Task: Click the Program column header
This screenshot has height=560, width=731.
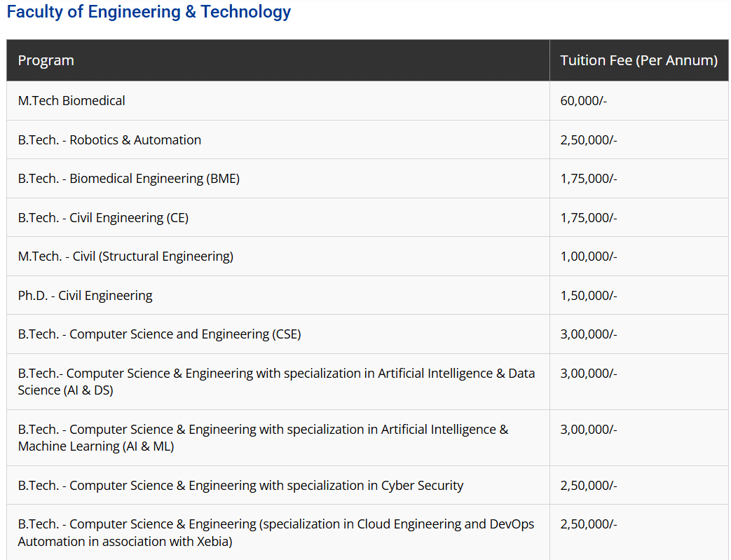Action: [x=46, y=60]
